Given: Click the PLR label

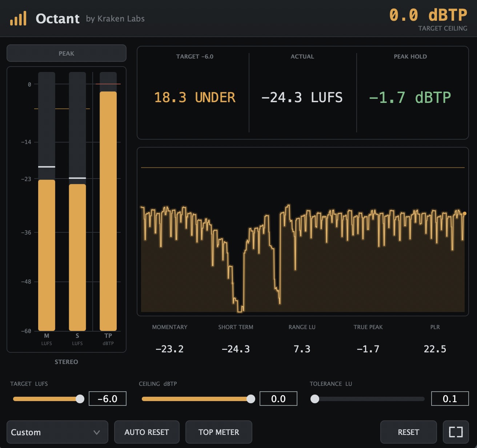Looking at the screenshot, I should pyautogui.click(x=435, y=327).
